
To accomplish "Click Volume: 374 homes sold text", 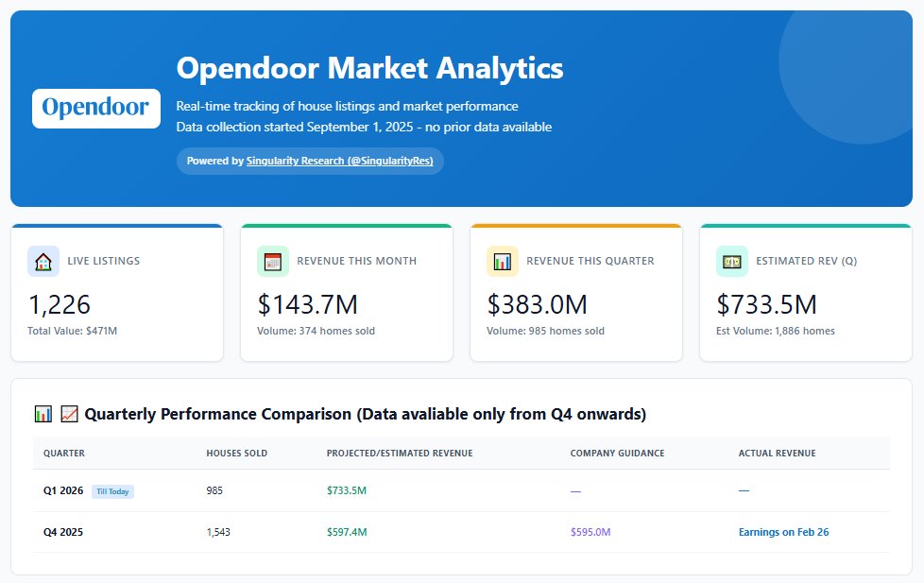I will tap(316, 331).
